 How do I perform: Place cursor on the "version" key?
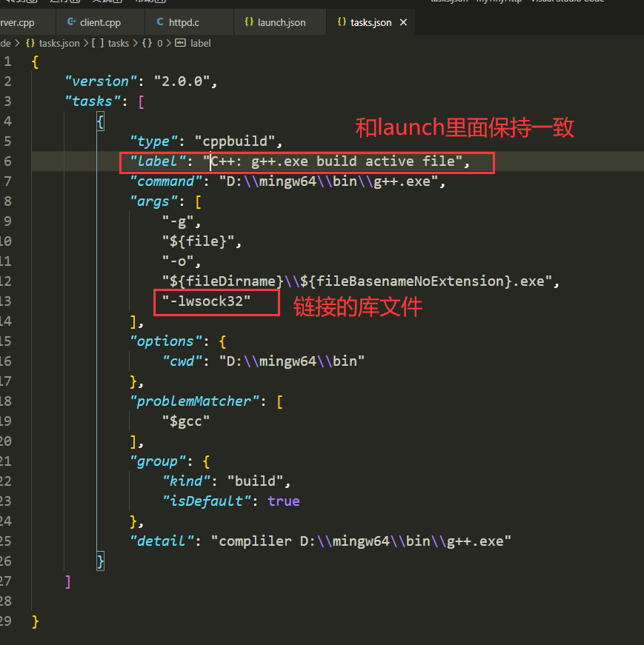pyautogui.click(x=101, y=81)
